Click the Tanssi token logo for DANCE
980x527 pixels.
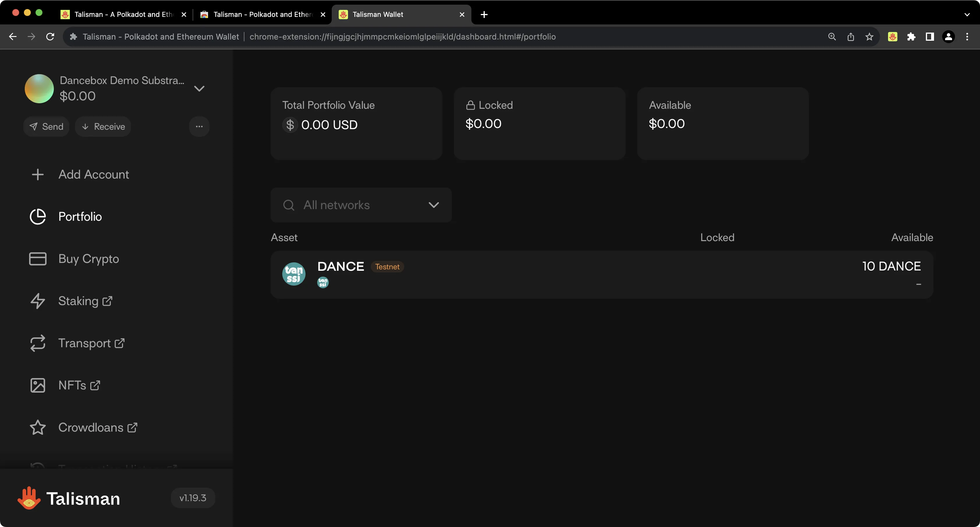tap(294, 274)
